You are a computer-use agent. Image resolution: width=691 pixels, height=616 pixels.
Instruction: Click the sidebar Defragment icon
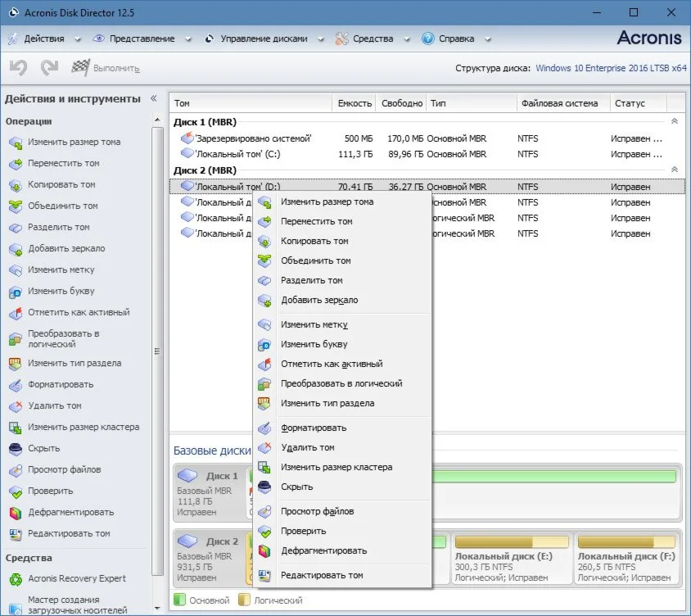16,513
